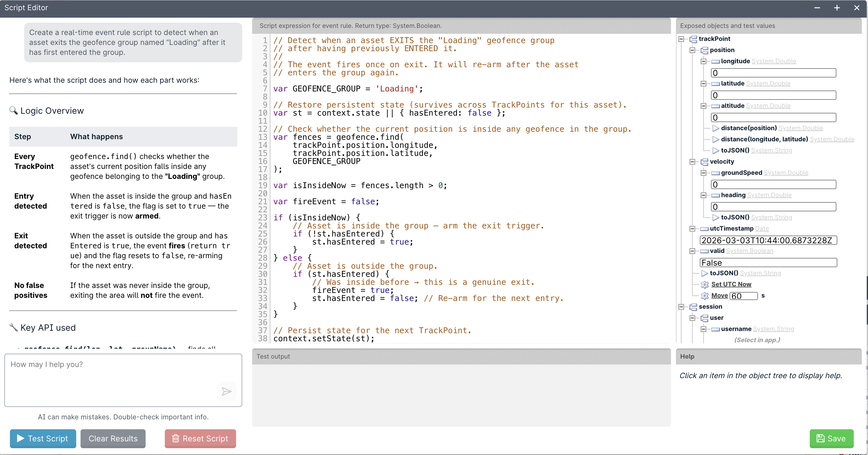Click line 7 GEOFENCE_GROUP declaration in code
This screenshot has width=868, height=455.
coord(348,89)
